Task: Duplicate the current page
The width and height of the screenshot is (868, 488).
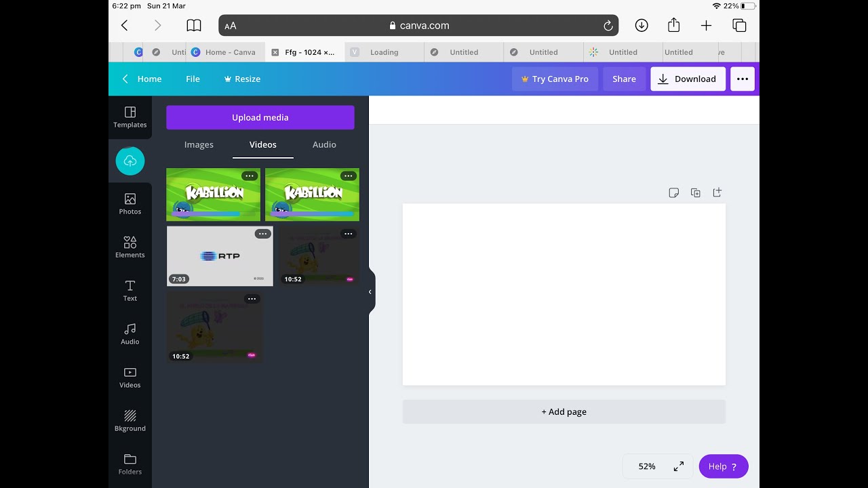Action: coord(695,193)
